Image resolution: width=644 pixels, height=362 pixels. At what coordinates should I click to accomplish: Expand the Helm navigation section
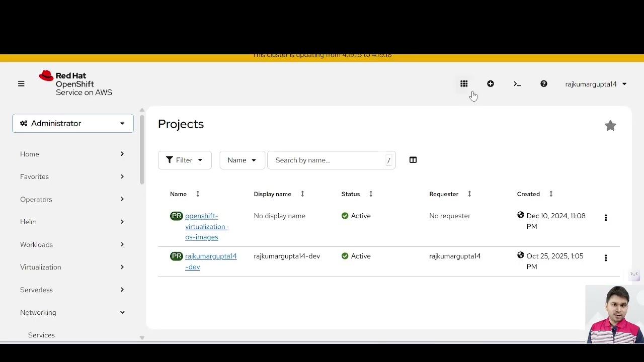(72, 222)
